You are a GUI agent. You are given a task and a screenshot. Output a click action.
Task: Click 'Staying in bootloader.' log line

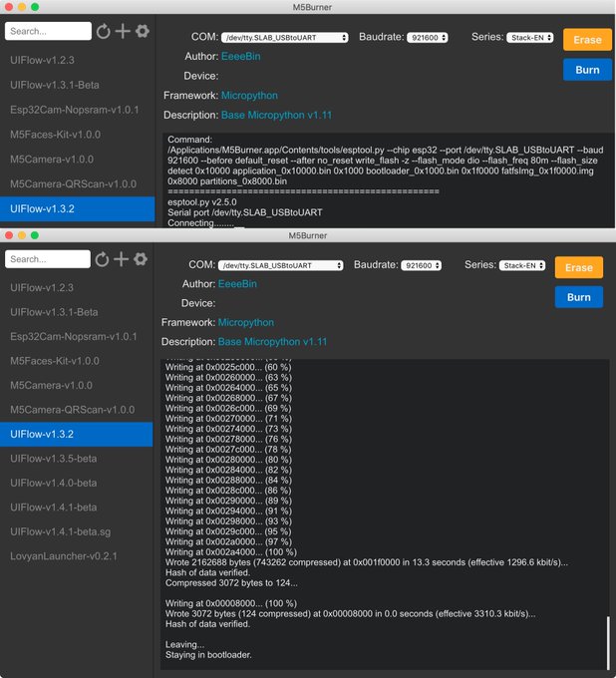208,655
